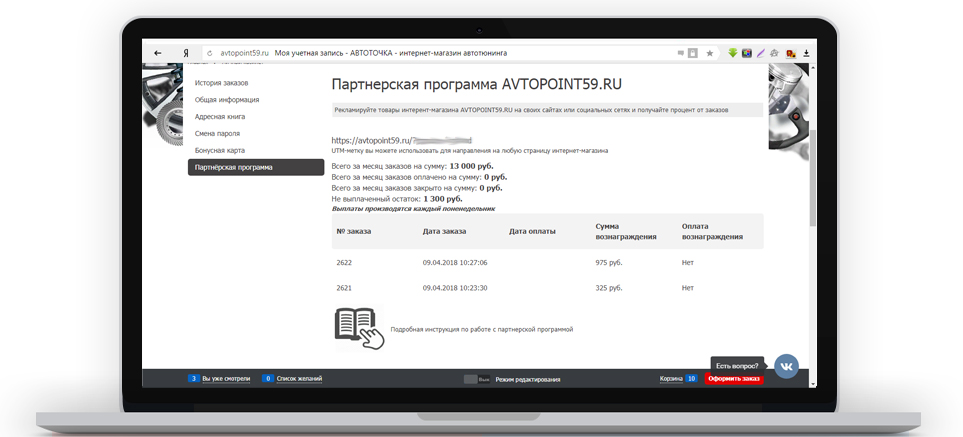Click the speech bubble icon in address bar

(x=680, y=53)
